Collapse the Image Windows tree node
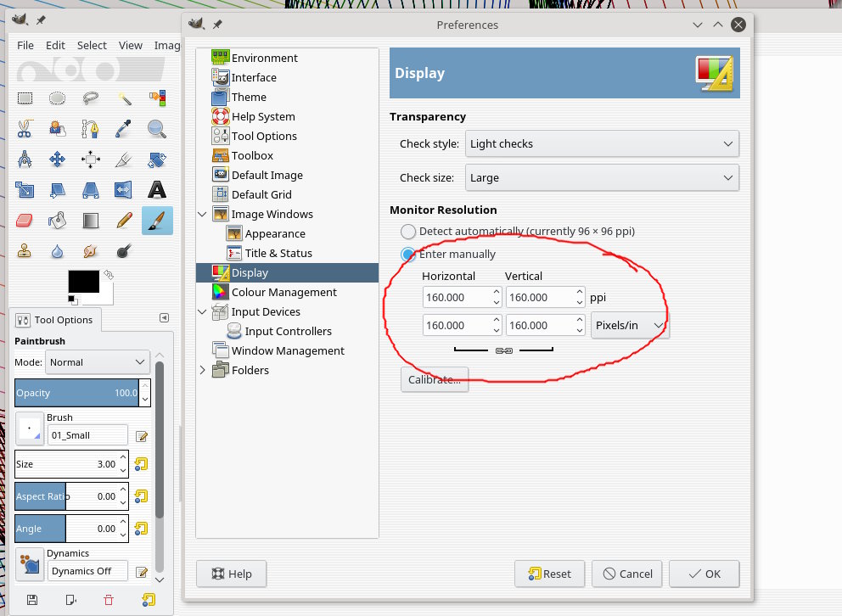Image resolution: width=842 pixels, height=616 pixels. 203,214
